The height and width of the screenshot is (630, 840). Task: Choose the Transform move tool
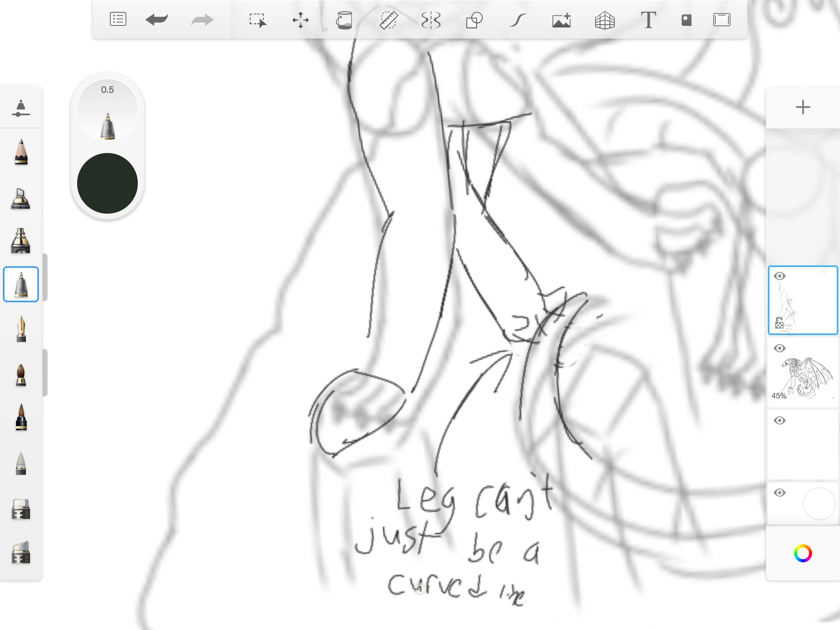pyautogui.click(x=300, y=20)
